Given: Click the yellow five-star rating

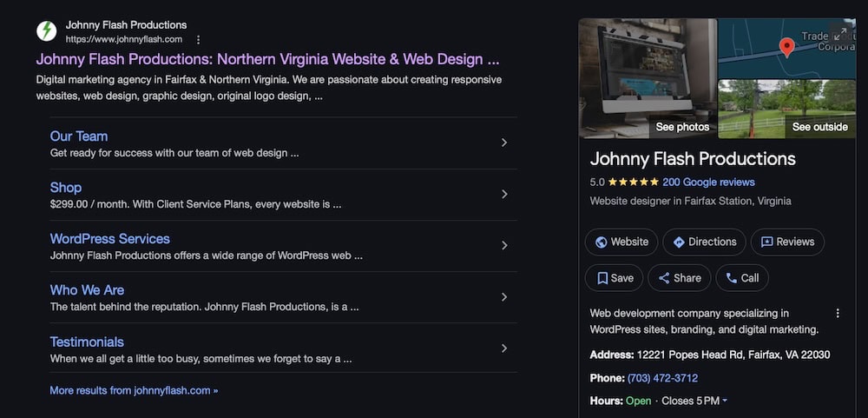Looking at the screenshot, I should [634, 182].
